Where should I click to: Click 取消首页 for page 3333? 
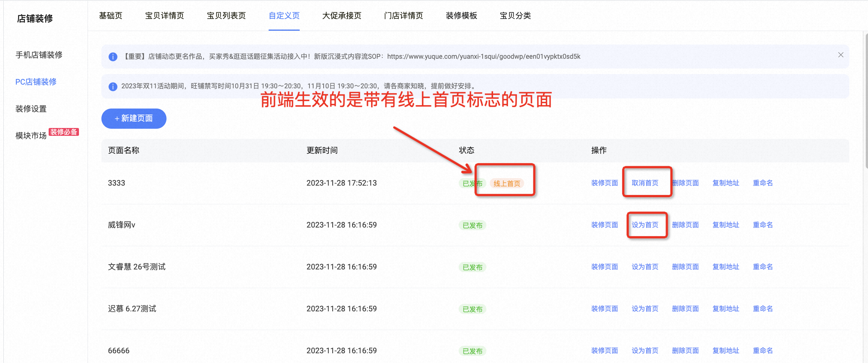point(645,183)
